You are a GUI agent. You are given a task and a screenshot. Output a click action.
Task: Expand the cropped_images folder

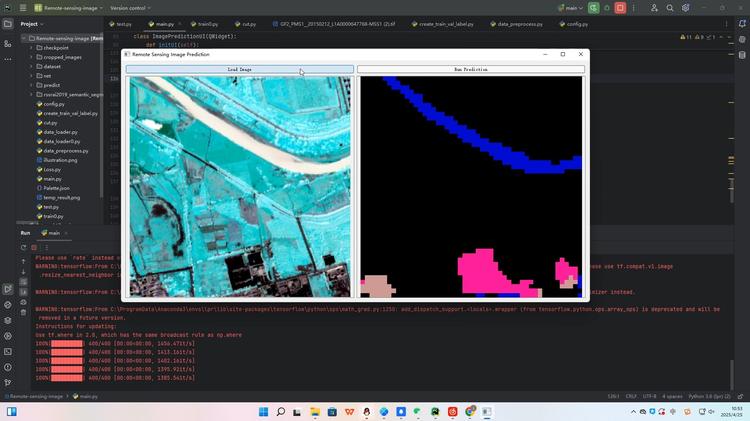[x=32, y=57]
